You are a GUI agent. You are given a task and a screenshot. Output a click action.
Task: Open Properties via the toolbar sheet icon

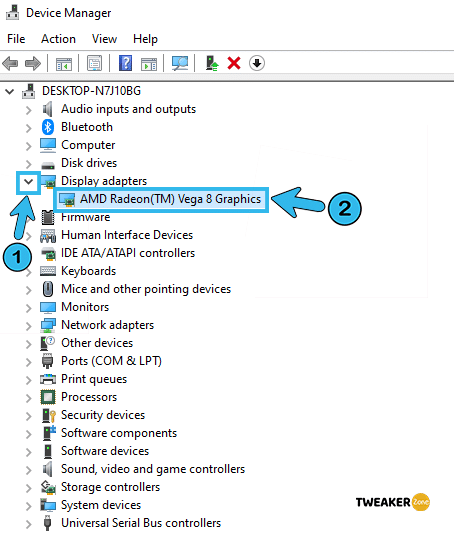(x=94, y=63)
